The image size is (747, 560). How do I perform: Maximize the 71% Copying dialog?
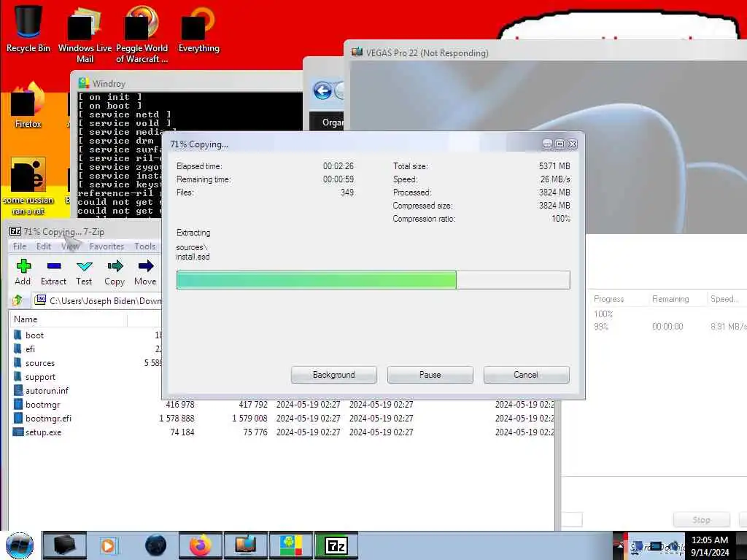(x=560, y=144)
